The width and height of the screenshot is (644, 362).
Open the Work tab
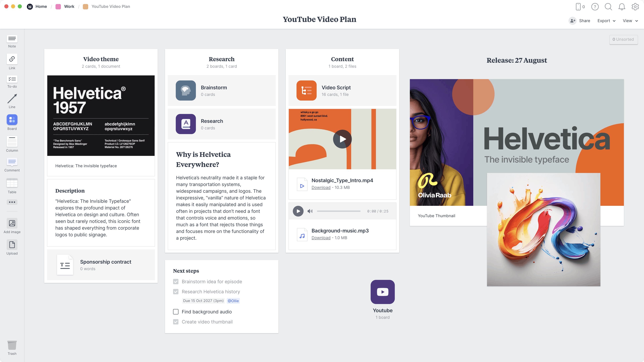point(69,6)
